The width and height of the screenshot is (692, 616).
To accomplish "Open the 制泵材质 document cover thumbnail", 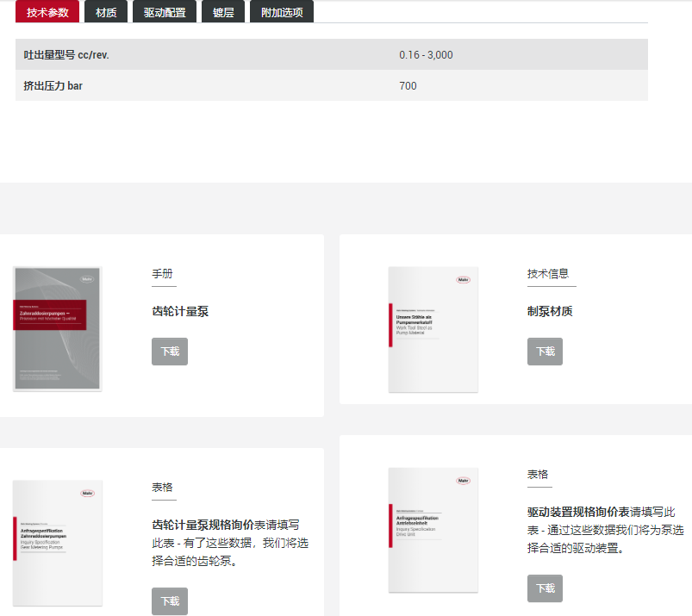I will click(x=433, y=329).
